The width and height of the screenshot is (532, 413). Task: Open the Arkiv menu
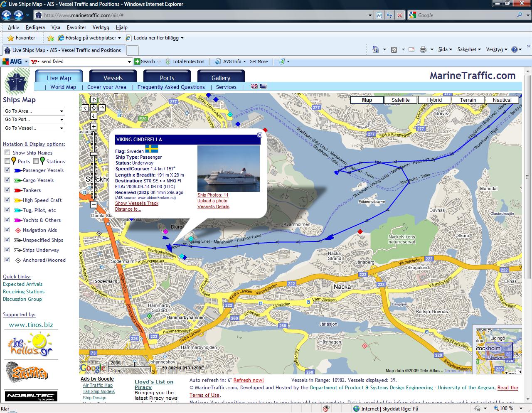coord(13,27)
